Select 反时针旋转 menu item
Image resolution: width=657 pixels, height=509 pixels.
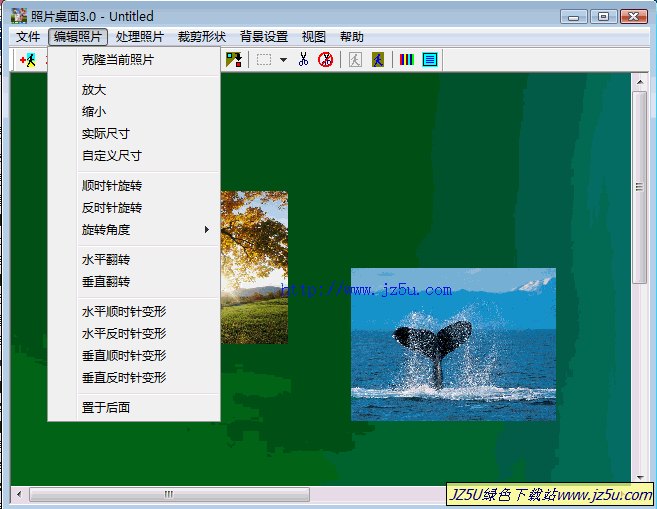point(134,207)
